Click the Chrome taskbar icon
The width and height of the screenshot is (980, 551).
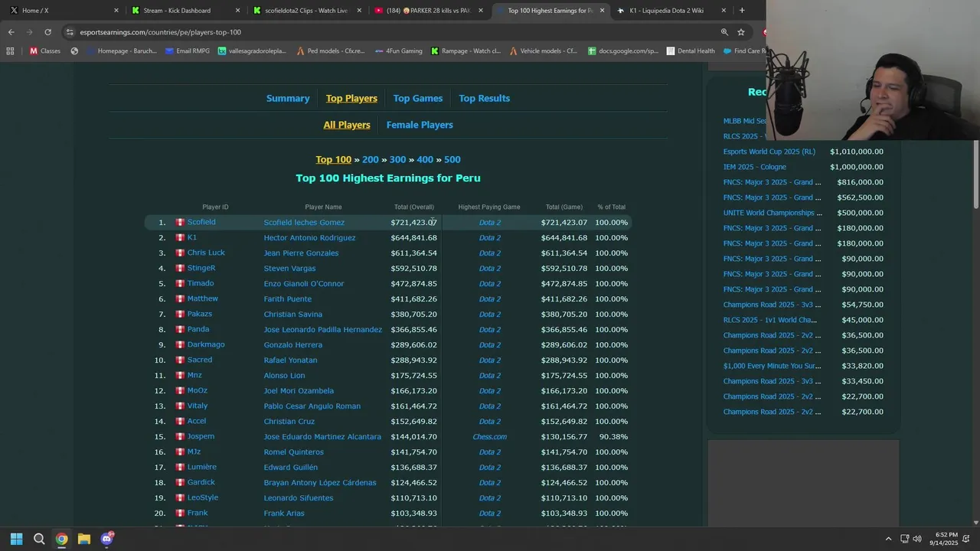[61, 539]
